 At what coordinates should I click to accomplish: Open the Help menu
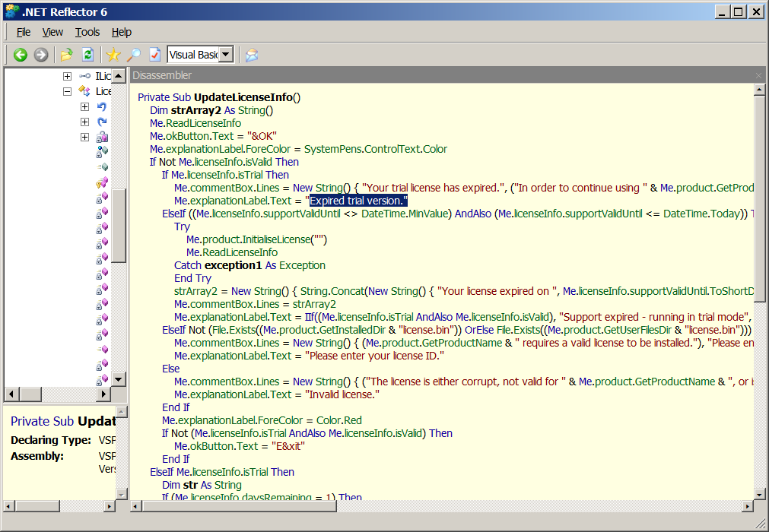[x=122, y=32]
